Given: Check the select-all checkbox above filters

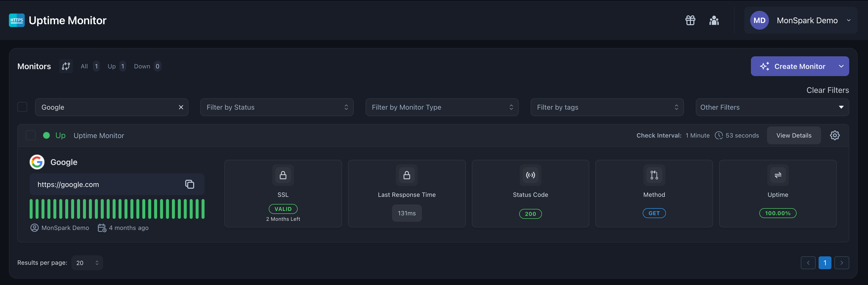Looking at the screenshot, I should click(x=22, y=107).
